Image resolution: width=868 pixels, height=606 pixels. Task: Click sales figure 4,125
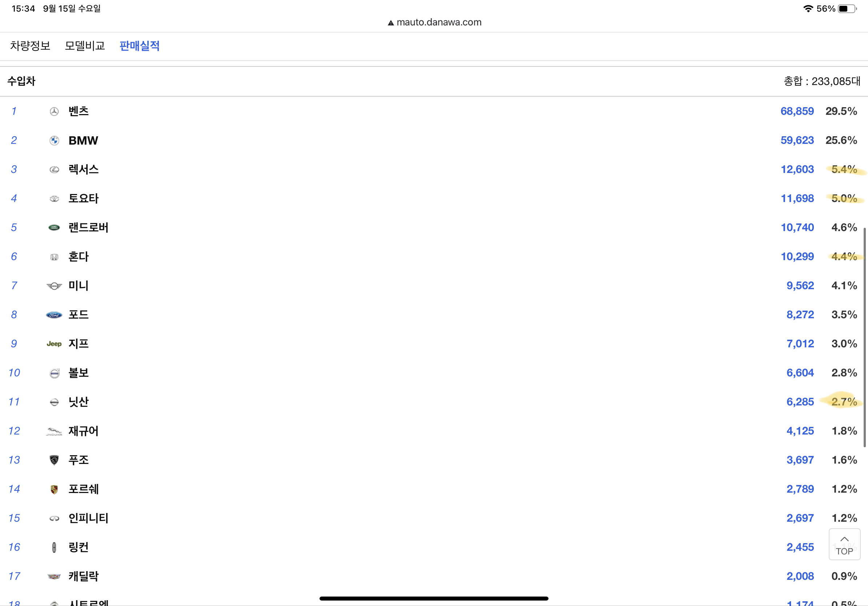click(800, 431)
